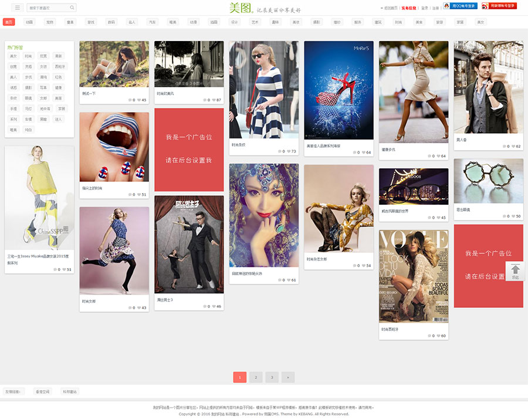528x420 pixels.
Task: Open the 汽车 category in navigation bar
Action: [153, 22]
